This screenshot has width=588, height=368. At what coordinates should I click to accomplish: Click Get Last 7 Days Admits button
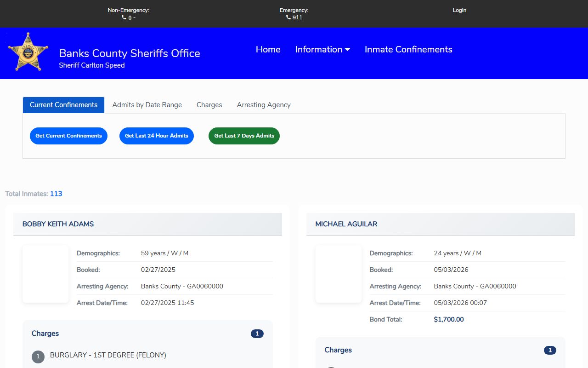(244, 136)
